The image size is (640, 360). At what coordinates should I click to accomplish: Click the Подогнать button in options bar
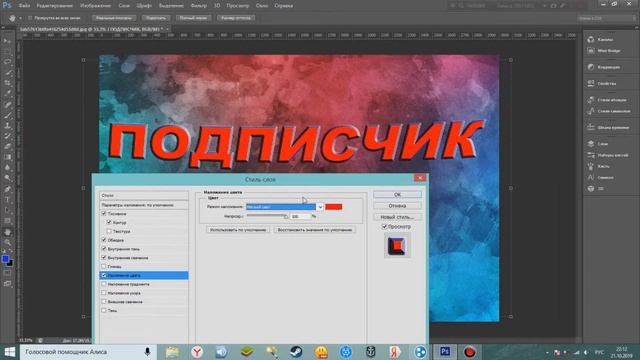click(156, 18)
